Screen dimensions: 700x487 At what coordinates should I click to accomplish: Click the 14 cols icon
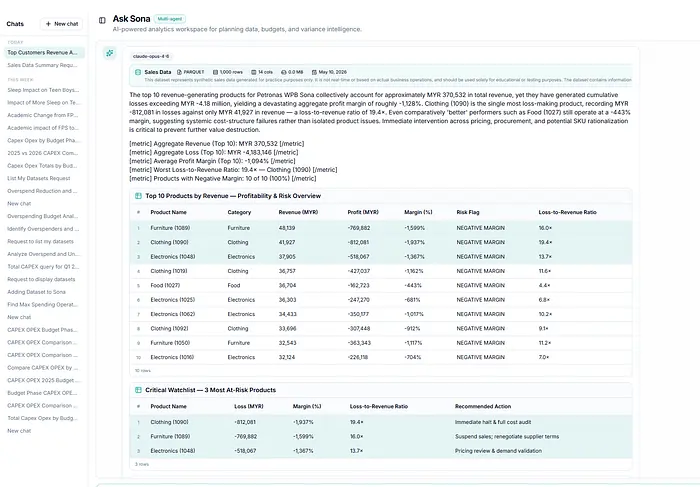point(254,72)
